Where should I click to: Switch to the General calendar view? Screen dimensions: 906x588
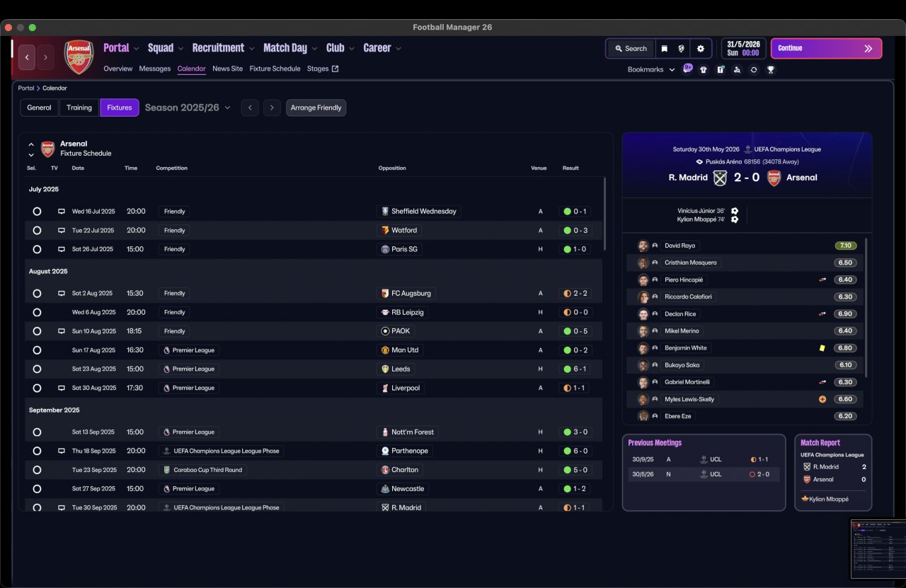(x=40, y=108)
